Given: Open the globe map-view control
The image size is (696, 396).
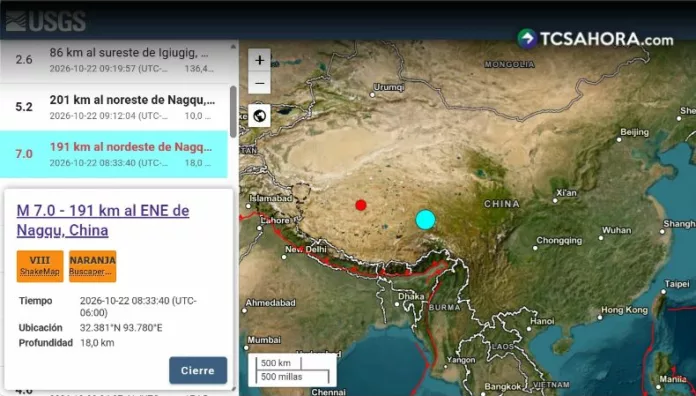Looking at the screenshot, I should 259,116.
